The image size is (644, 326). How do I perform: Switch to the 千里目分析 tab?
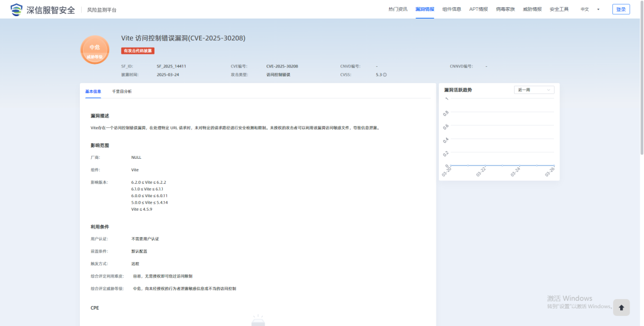click(122, 91)
